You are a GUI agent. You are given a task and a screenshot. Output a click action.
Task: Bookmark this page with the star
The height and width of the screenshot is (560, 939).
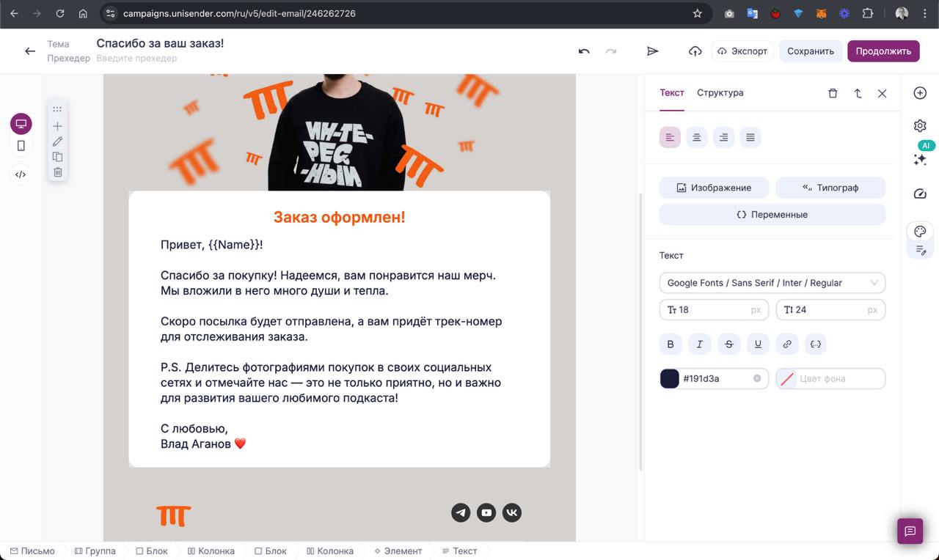click(x=698, y=13)
